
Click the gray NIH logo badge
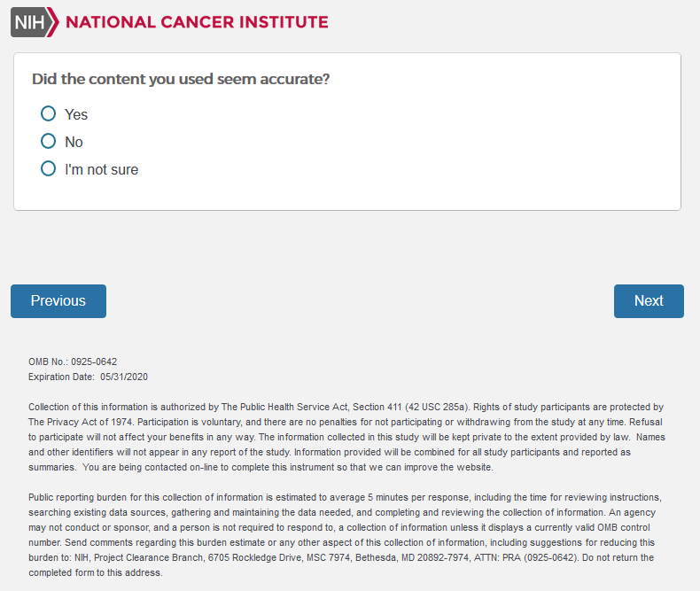point(28,22)
